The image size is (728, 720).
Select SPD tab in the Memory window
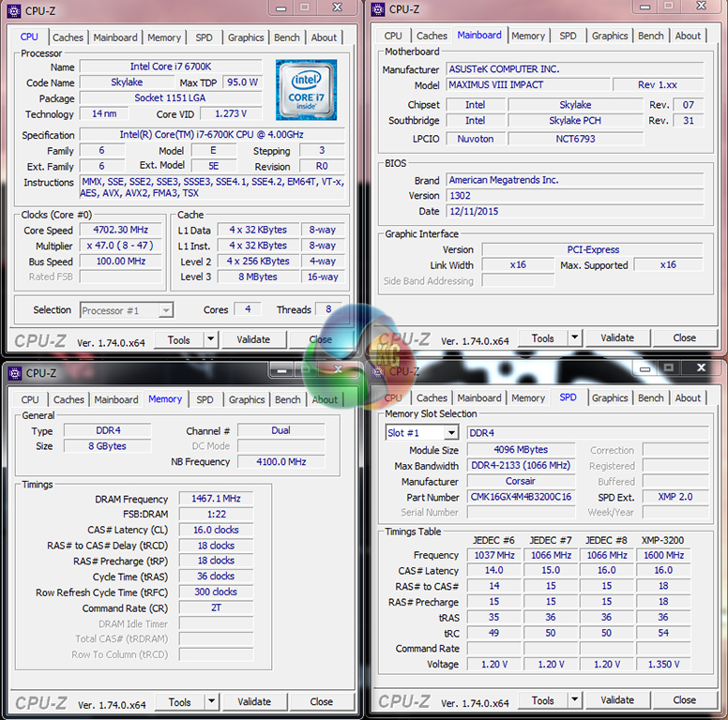click(x=205, y=399)
